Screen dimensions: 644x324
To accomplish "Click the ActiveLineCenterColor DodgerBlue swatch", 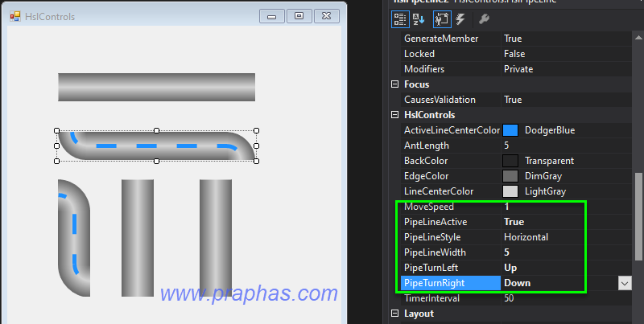I will click(510, 130).
